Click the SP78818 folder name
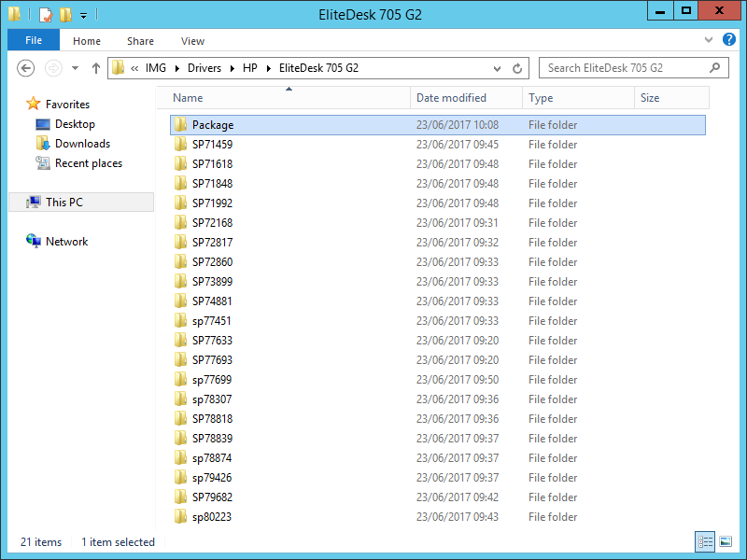The height and width of the screenshot is (560, 747). click(x=213, y=418)
